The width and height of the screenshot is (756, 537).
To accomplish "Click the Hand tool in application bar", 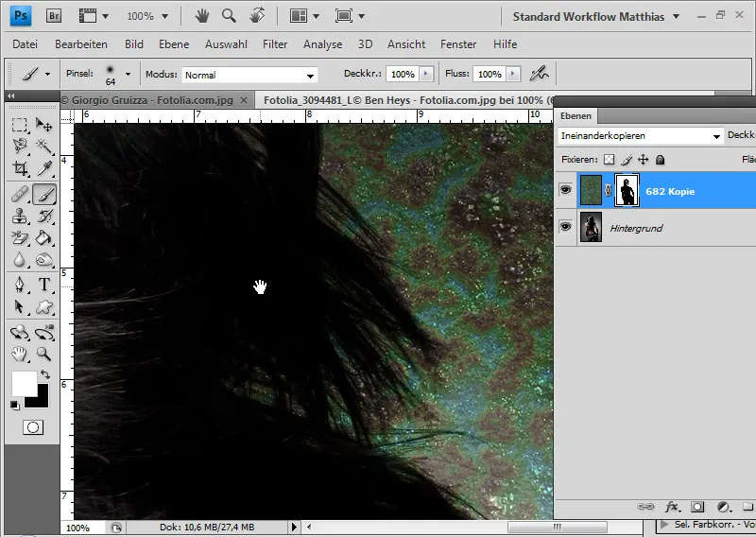I will [x=201, y=16].
